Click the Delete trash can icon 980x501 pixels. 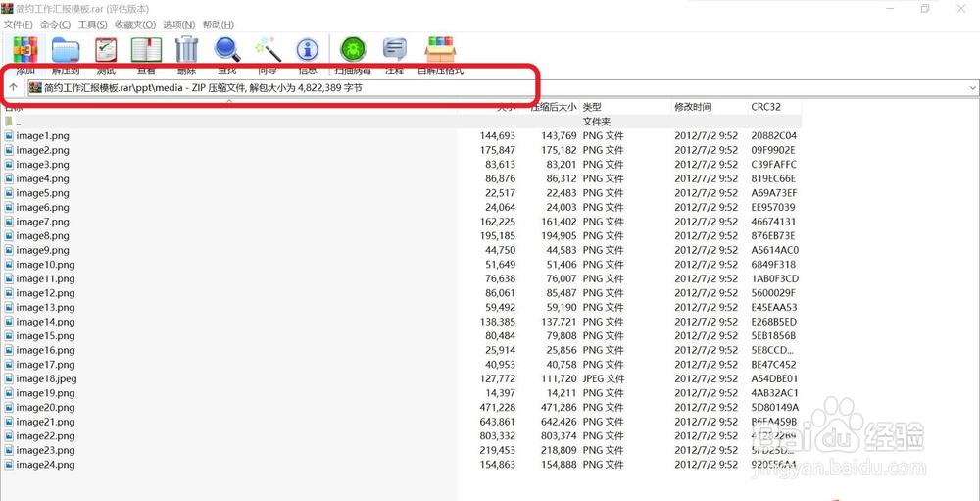[x=186, y=49]
